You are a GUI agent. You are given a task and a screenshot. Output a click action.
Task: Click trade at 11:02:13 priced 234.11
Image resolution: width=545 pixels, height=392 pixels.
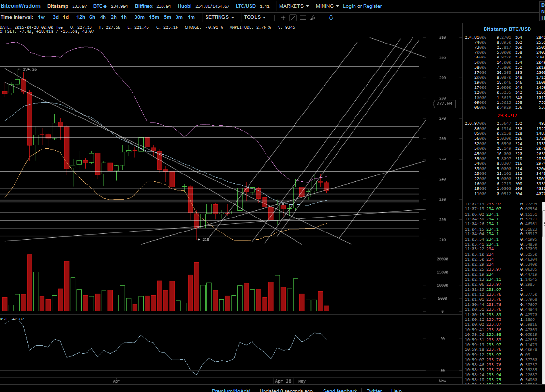coord(501,279)
